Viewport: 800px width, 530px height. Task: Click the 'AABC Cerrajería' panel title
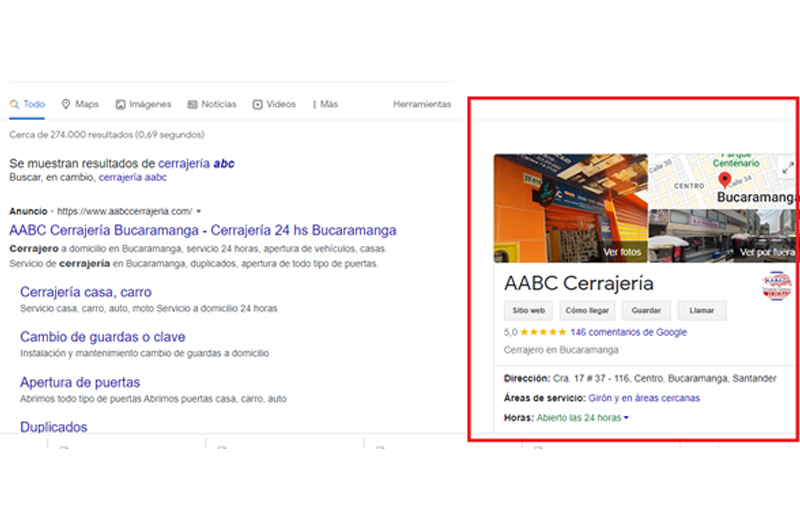[579, 283]
